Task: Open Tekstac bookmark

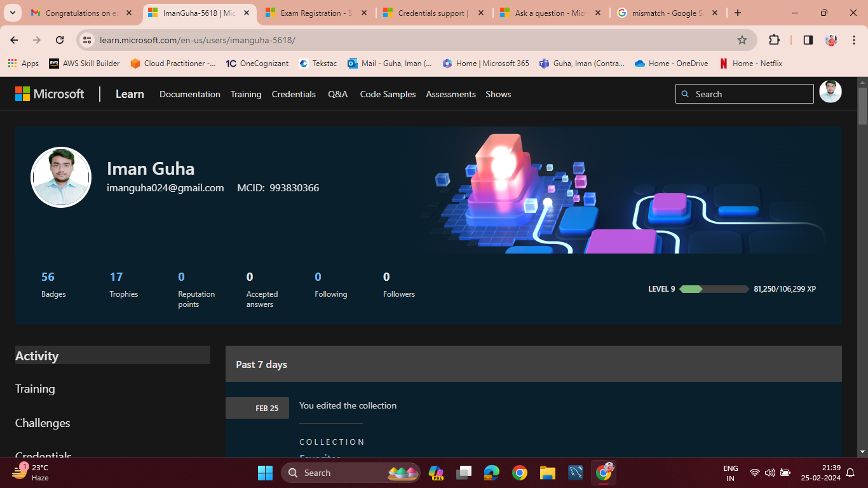Action: tap(318, 64)
